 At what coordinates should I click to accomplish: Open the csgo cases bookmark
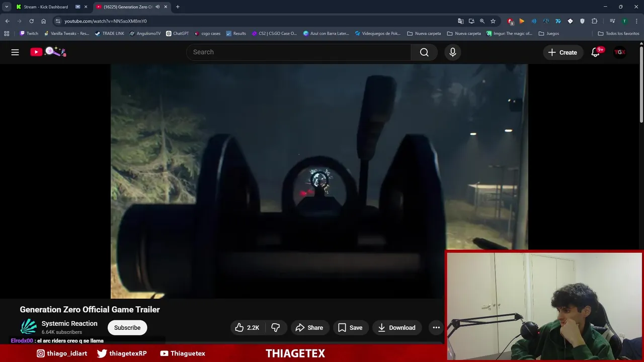tap(207, 34)
